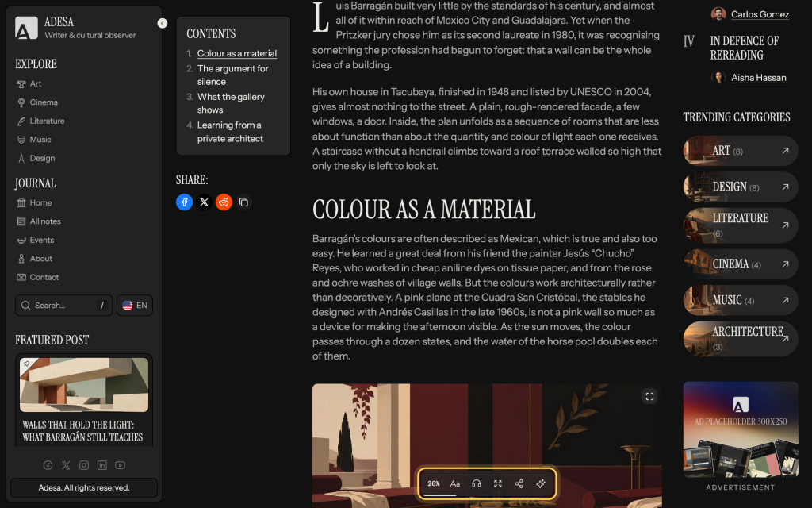
Task: Jump to The argument for silence section
Action: coord(232,75)
